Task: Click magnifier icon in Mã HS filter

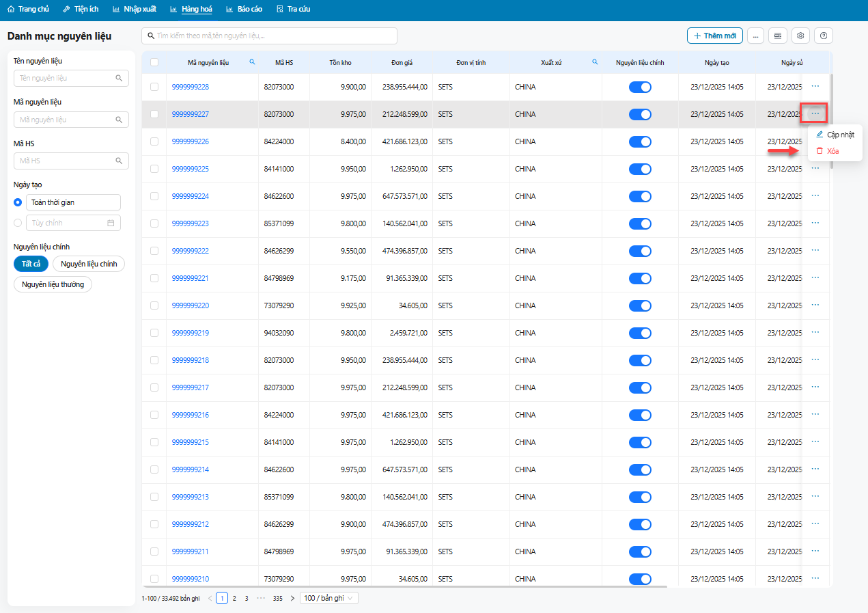Action: (x=119, y=161)
